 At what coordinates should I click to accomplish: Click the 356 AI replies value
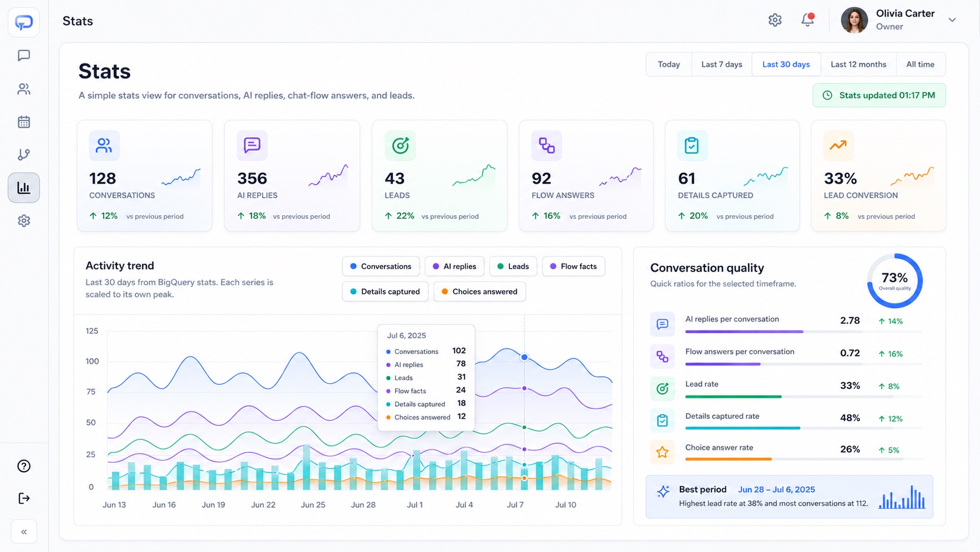click(x=252, y=178)
